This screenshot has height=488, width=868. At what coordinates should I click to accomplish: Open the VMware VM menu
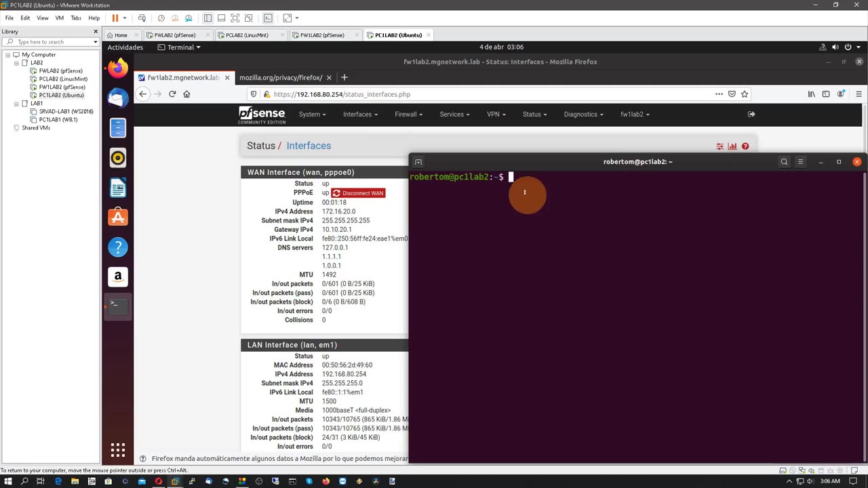click(59, 18)
